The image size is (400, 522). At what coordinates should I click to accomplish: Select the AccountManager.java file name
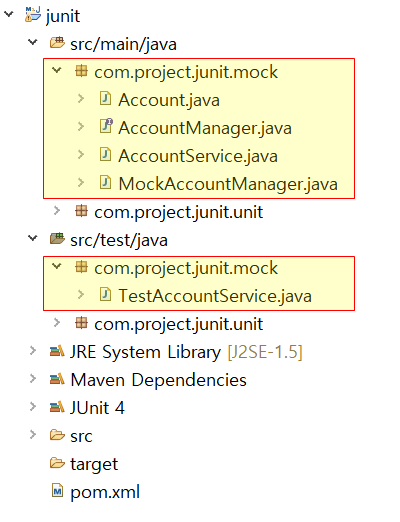point(205,128)
